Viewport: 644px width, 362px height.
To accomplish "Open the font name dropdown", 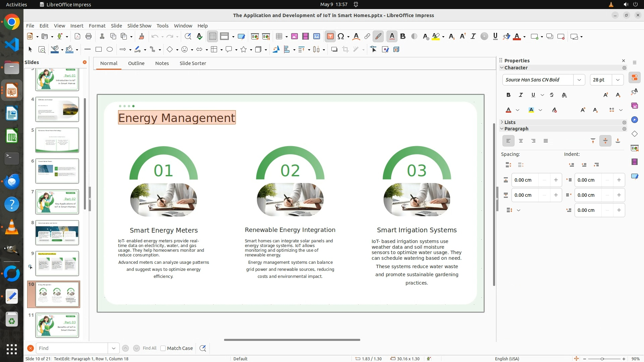I will pos(579,80).
